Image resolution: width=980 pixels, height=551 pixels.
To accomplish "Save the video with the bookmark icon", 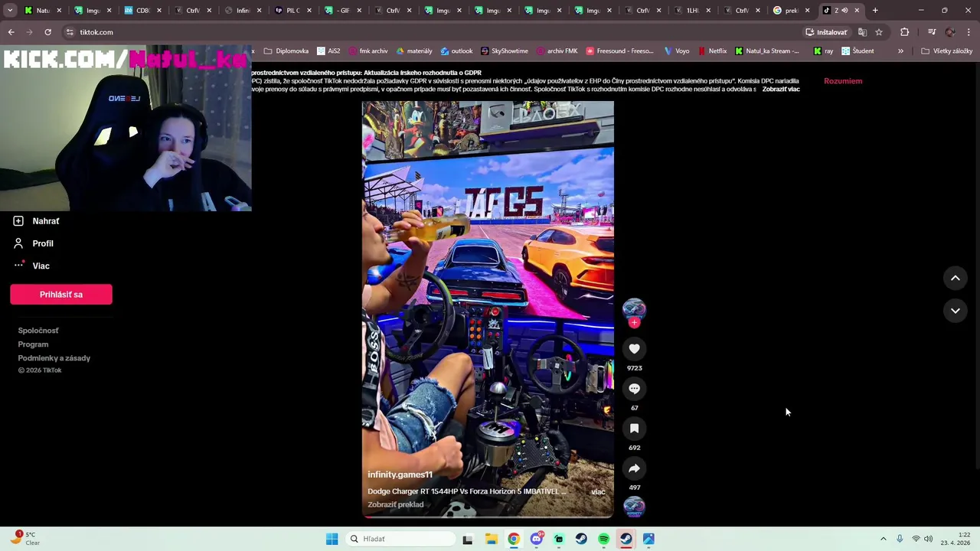I will [634, 429].
